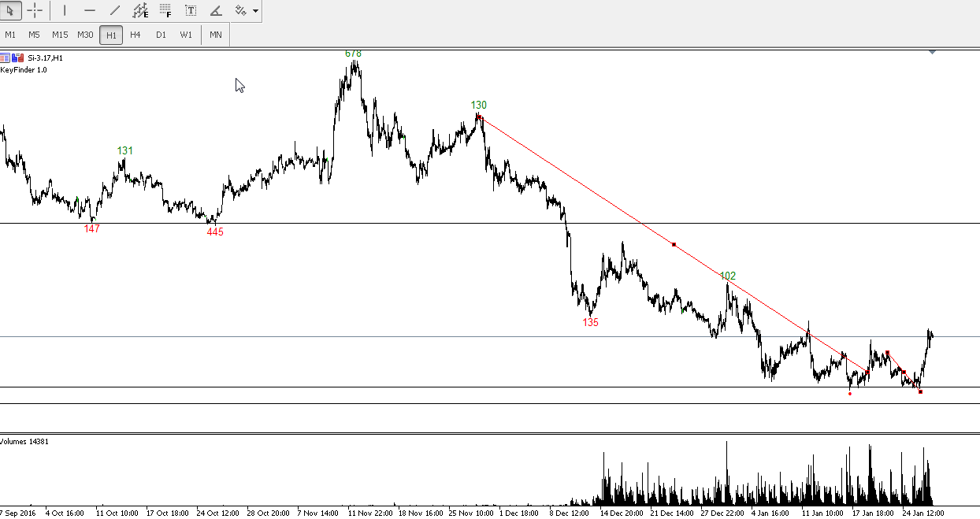980x519 pixels.
Task: Pick the diagonal trendline tool
Action: [x=115, y=11]
